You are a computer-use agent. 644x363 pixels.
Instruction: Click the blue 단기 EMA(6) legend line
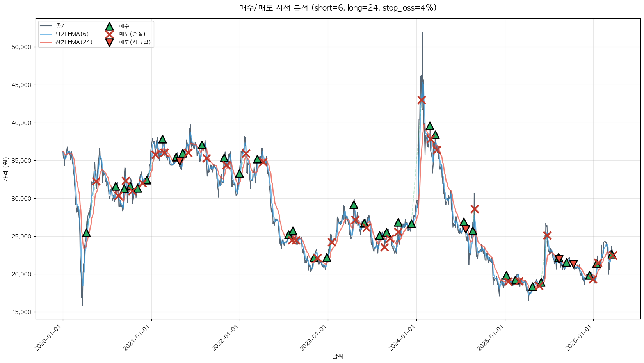point(46,34)
